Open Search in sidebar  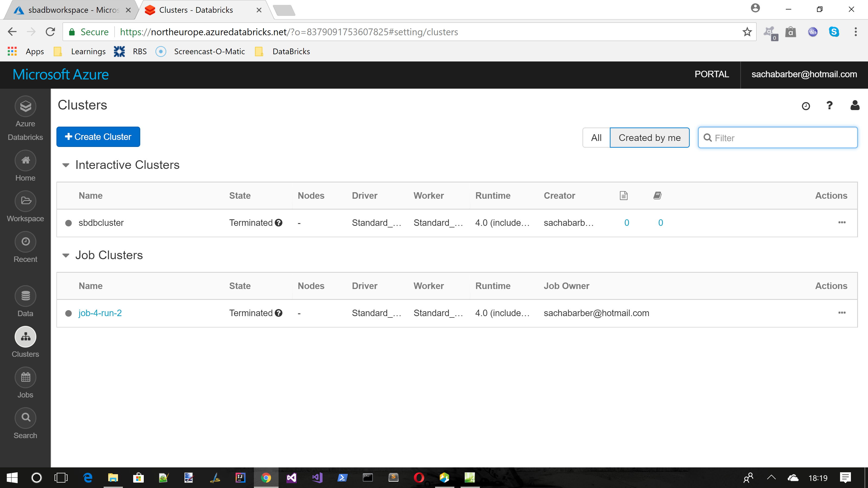[25, 418]
